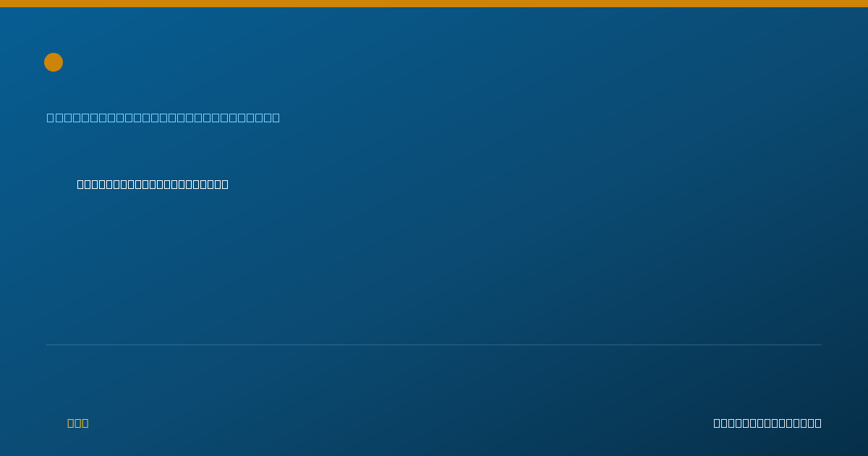
Task: Click the short yellow text at bottom left
Action: [77, 423]
